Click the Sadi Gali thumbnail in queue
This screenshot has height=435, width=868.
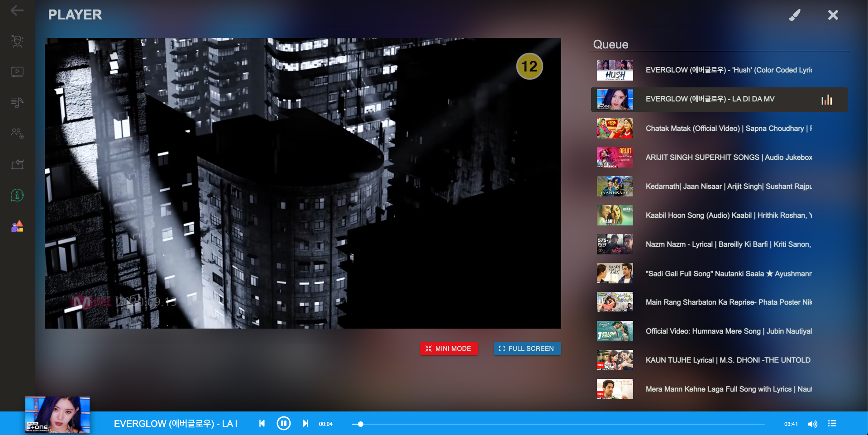coord(615,273)
